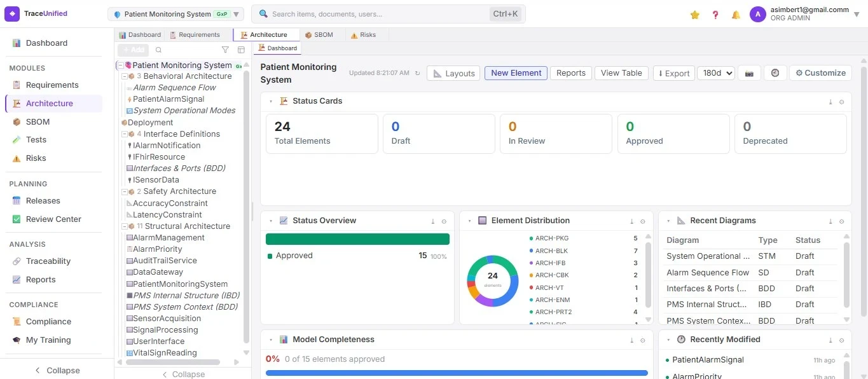Viewport: 868px width, 379px height.
Task: Click the filter funnel icon in tree
Action: (x=225, y=50)
